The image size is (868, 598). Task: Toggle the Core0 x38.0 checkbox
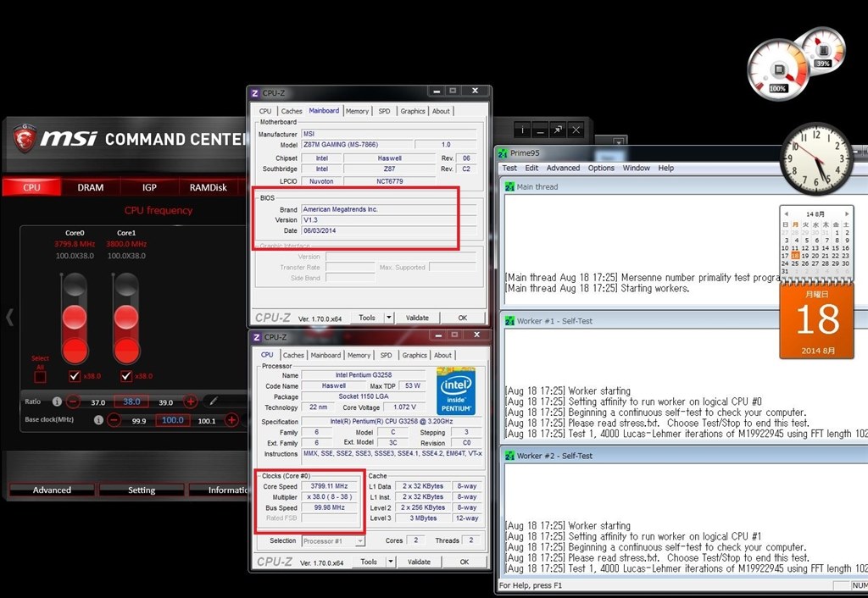coord(74,376)
